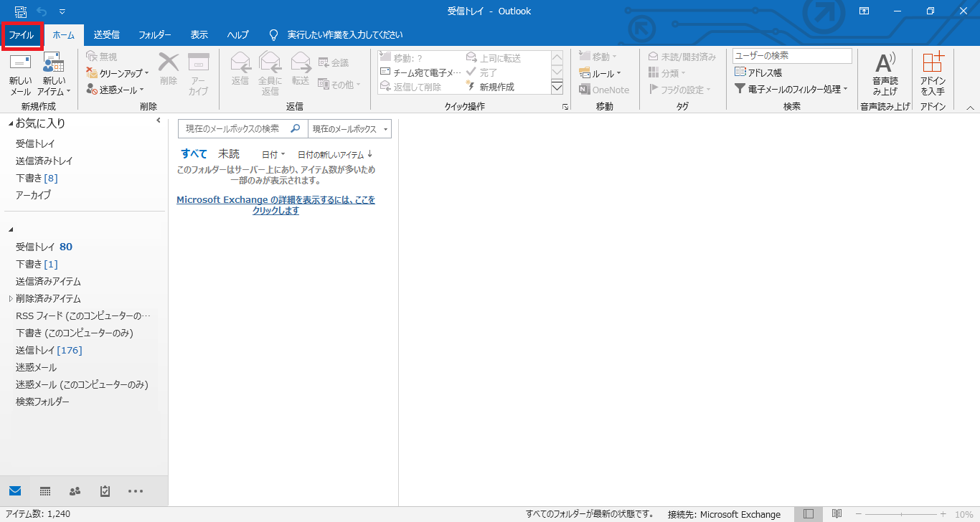Open the Microsoft Exchange details link
Screen dimensions: 980x522
[276, 205]
